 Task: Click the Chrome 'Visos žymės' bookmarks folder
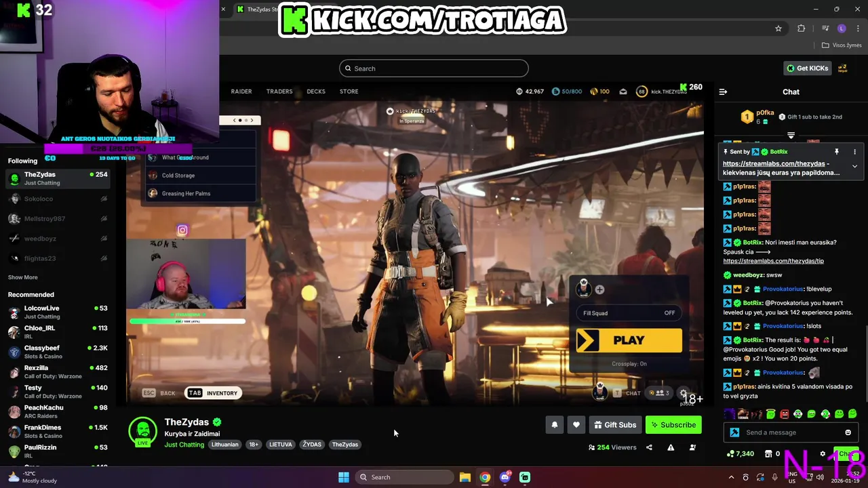[x=842, y=45]
